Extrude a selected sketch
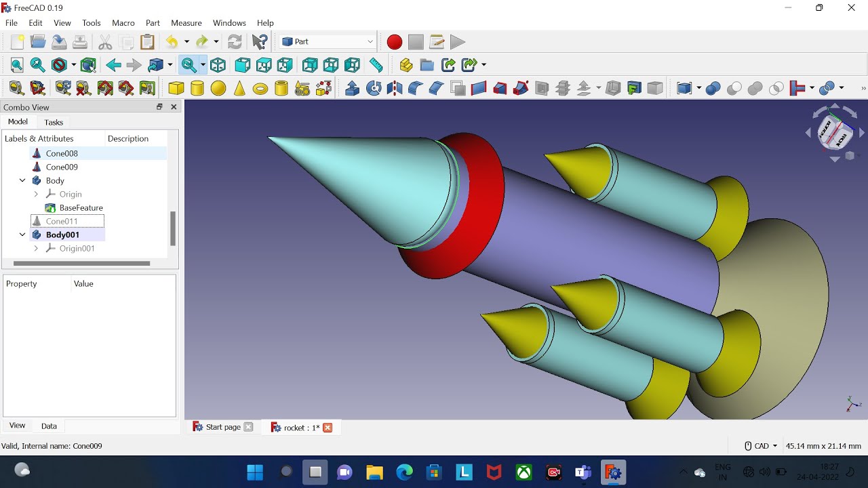 click(353, 88)
